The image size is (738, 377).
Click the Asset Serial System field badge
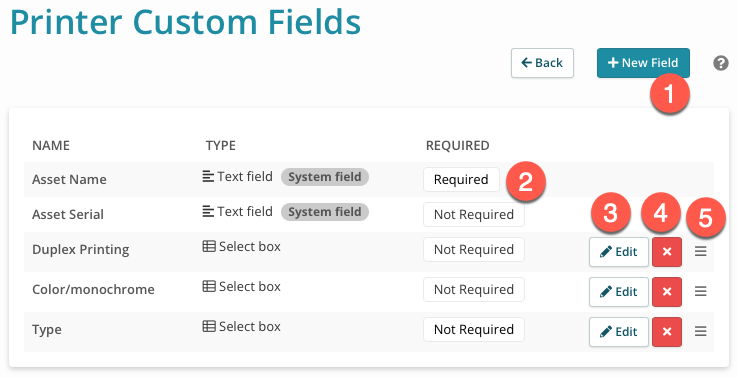[325, 212]
